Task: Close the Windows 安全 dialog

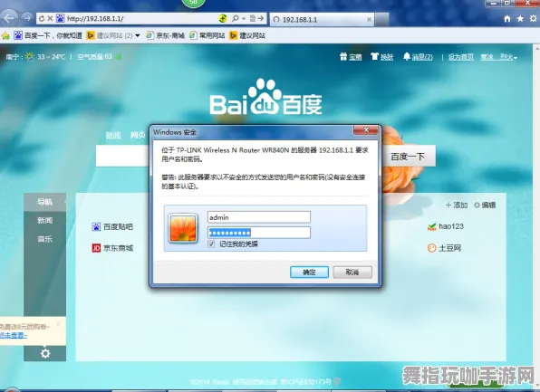Action: click(x=366, y=130)
